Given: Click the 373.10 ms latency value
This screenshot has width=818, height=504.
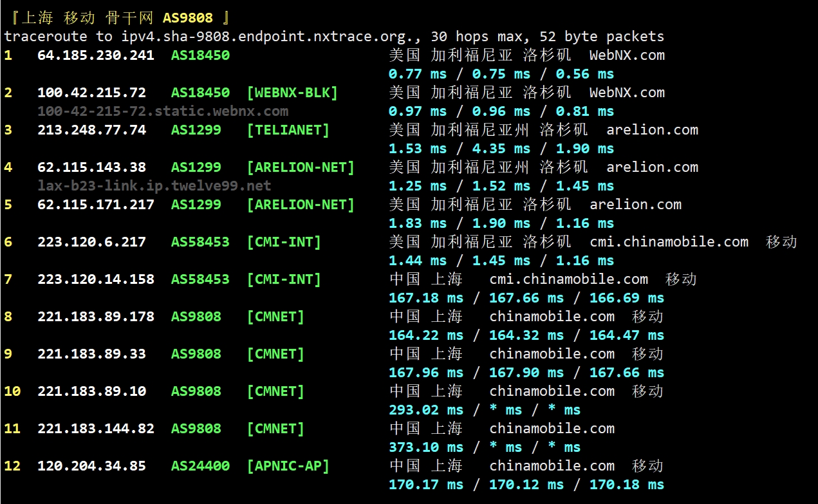Looking at the screenshot, I should [x=426, y=447].
